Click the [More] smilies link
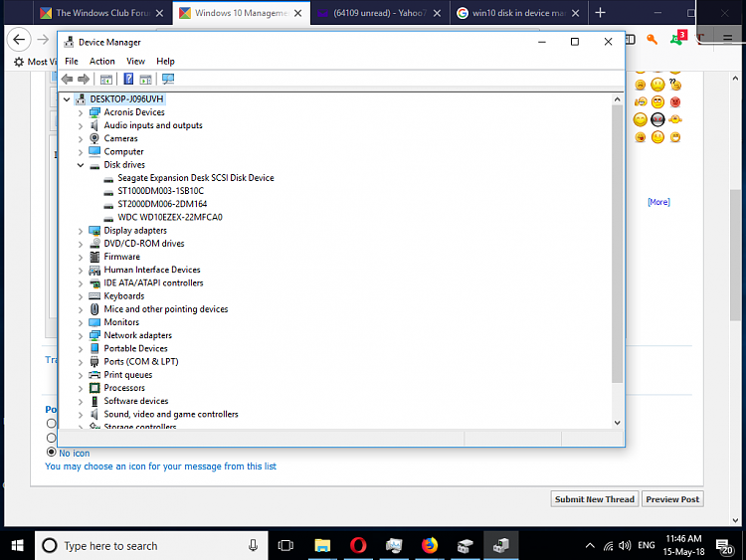The image size is (746, 560). (658, 202)
